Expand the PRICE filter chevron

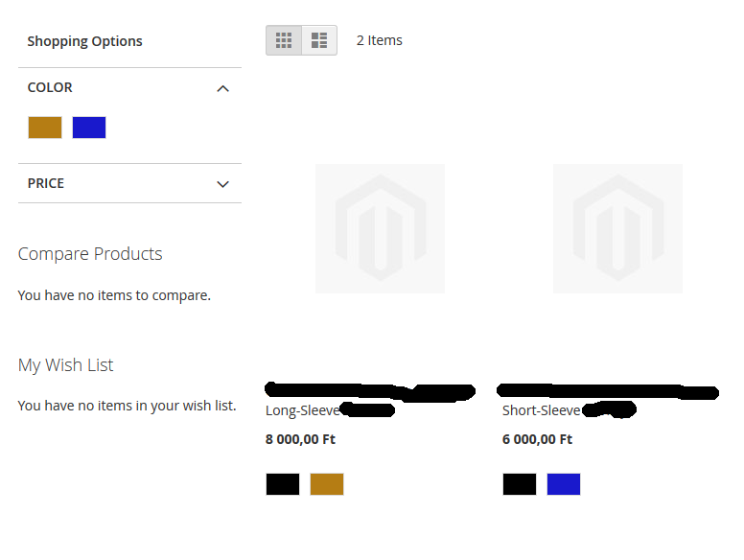pos(222,184)
